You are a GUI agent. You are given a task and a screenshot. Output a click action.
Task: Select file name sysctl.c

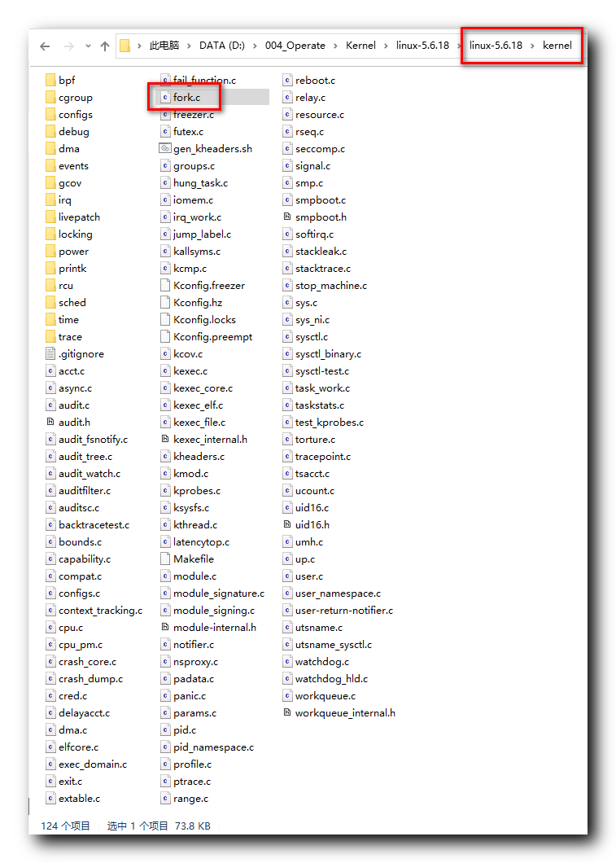click(312, 337)
